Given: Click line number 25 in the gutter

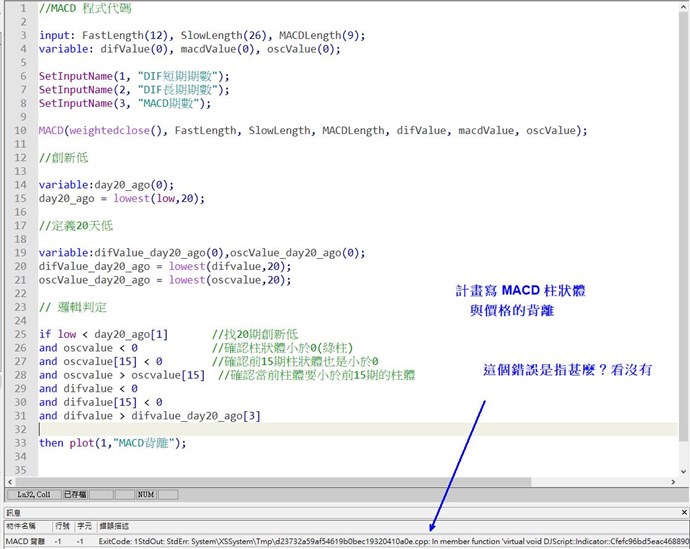Looking at the screenshot, I should pyautogui.click(x=19, y=334).
